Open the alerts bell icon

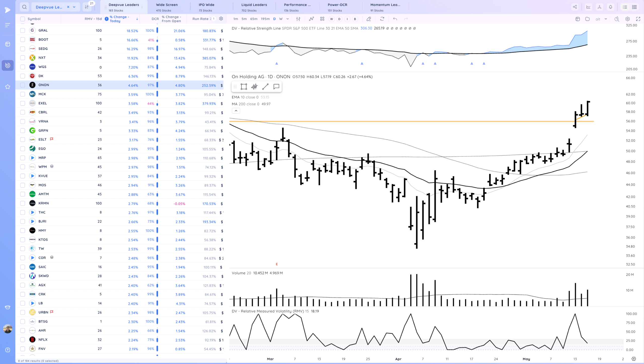click(611, 7)
